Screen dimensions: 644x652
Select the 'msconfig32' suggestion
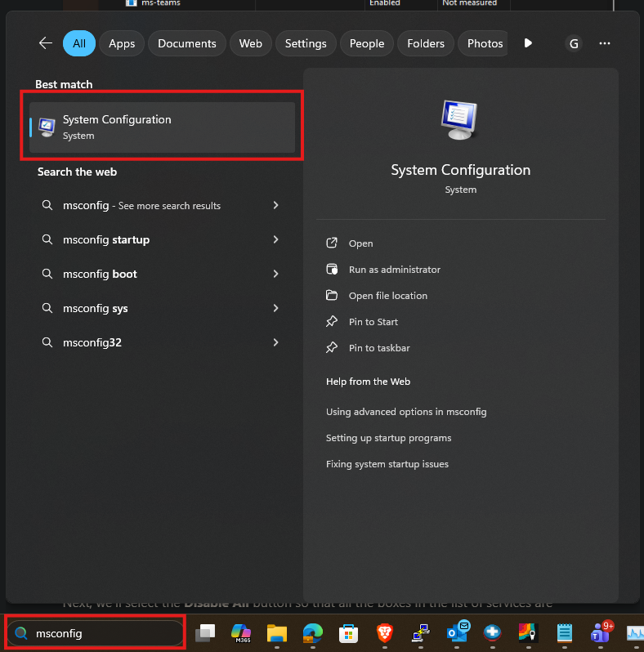coord(92,342)
